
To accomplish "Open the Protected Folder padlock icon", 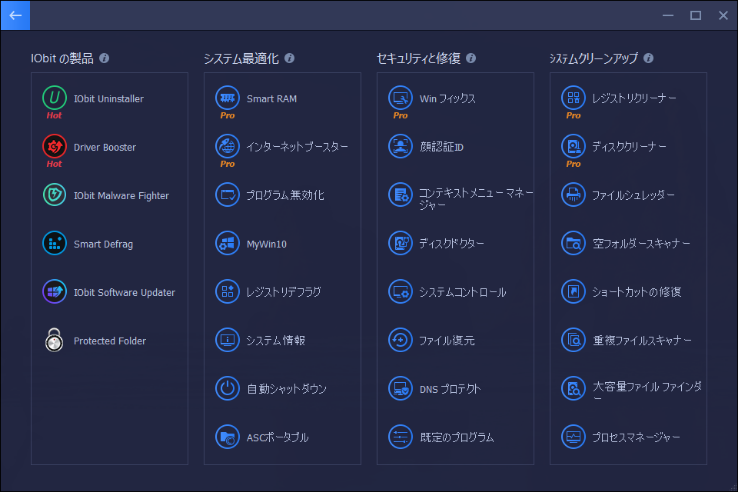I will [x=55, y=340].
